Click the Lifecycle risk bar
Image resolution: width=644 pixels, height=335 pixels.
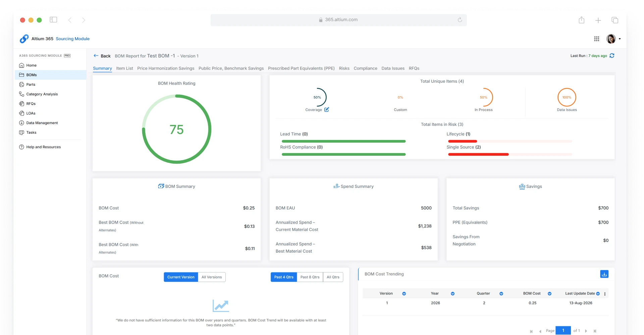click(x=510, y=141)
